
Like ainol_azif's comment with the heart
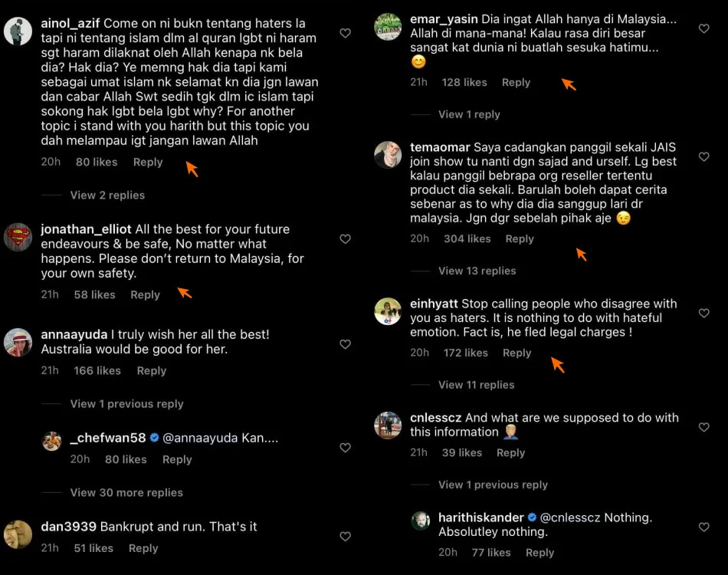345,33
